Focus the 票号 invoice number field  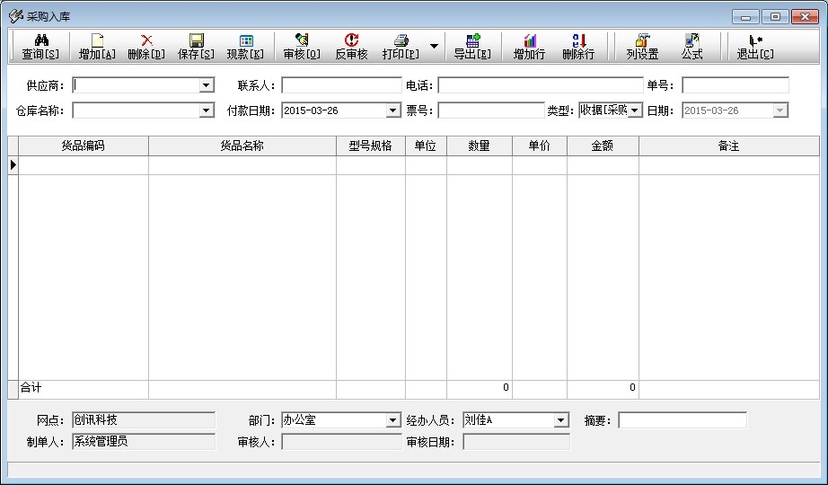[491, 110]
